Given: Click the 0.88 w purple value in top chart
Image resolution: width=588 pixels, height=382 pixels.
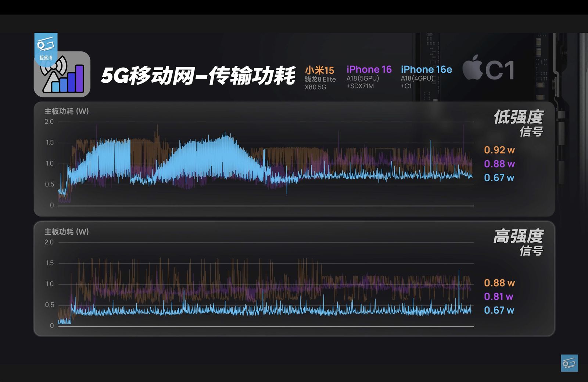Looking at the screenshot, I should [x=499, y=164].
